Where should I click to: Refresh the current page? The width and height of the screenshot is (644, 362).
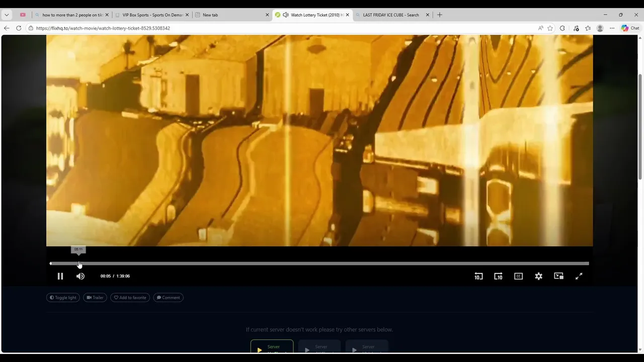[x=19, y=28]
